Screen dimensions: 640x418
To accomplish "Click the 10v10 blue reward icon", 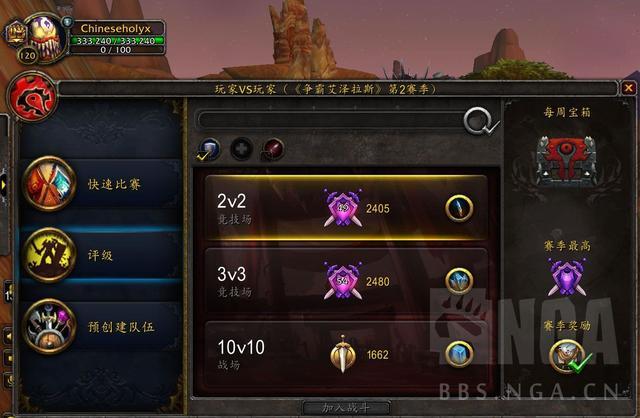I will point(459,354).
